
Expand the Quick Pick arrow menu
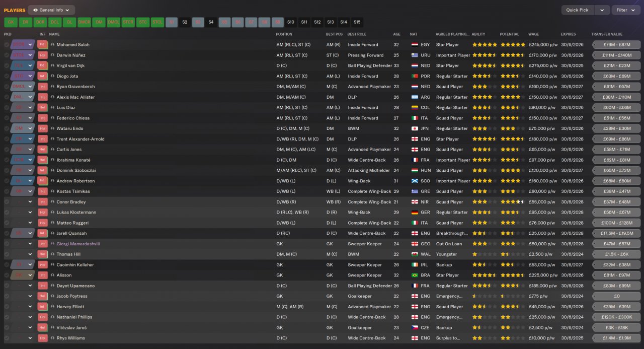tap(602, 10)
